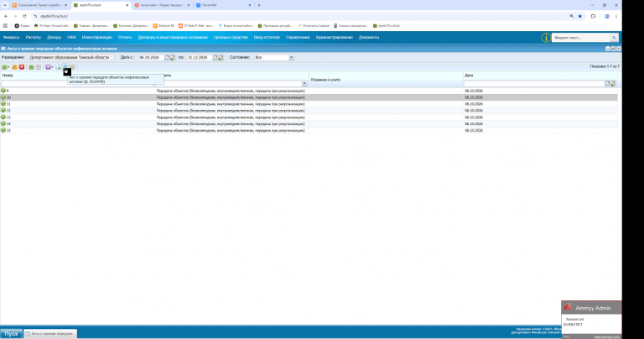Open the 'Directum RX' bookmark
Viewport: 644px width, 339px height.
click(164, 25)
